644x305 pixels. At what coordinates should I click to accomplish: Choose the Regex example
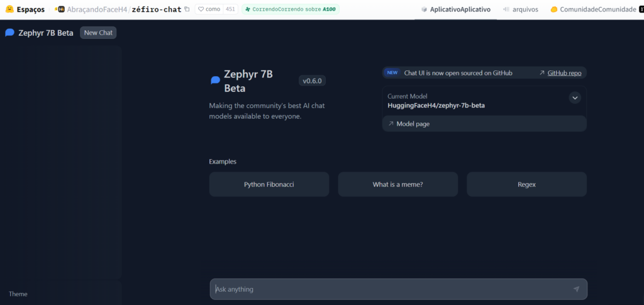526,184
